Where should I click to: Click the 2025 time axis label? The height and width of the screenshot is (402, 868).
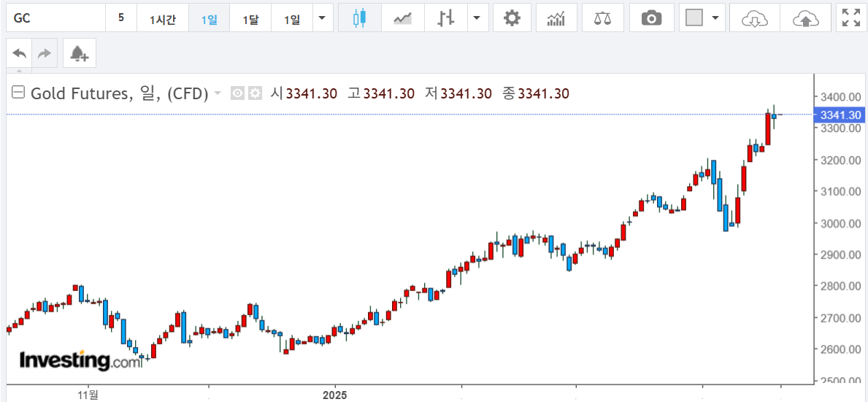(x=335, y=395)
